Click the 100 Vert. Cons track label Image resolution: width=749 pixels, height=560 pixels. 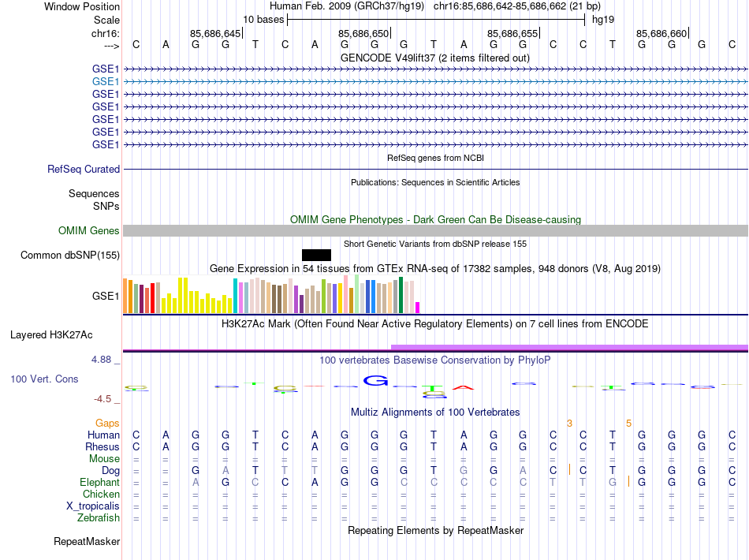pyautogui.click(x=44, y=379)
